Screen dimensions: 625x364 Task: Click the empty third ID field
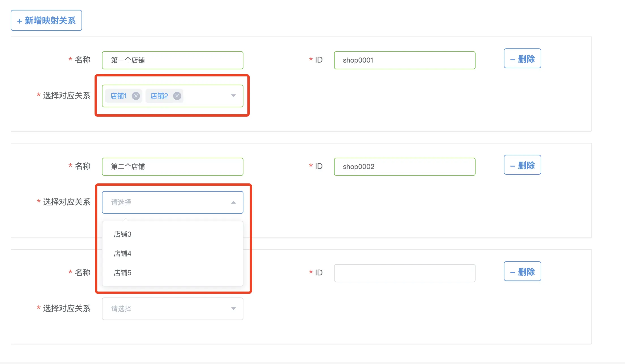point(404,273)
